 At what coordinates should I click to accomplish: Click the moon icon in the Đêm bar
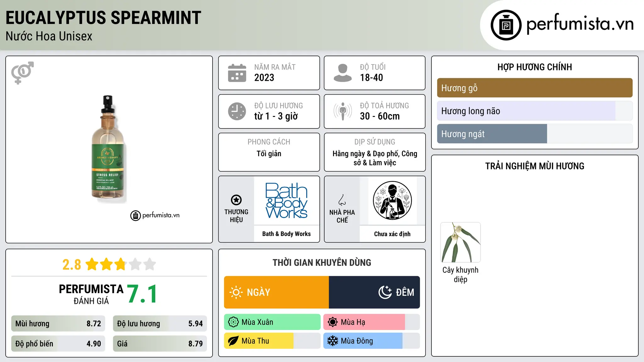pyautogui.click(x=385, y=292)
